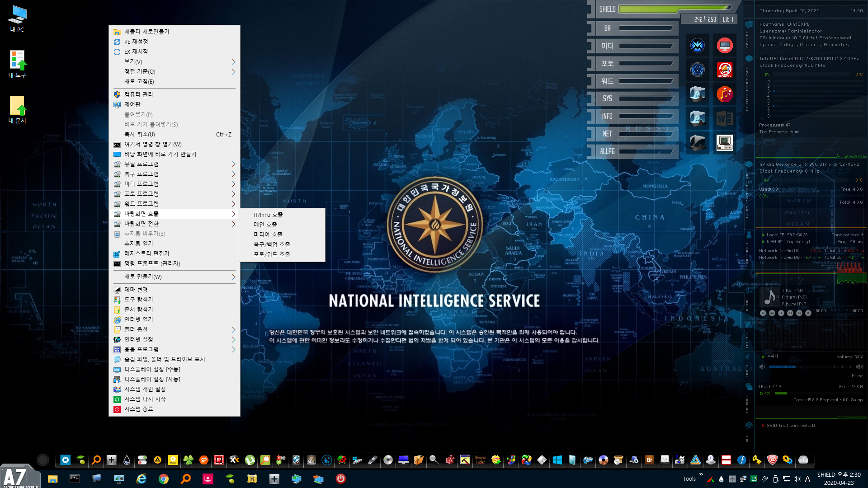The width and height of the screenshot is (868, 488).
Task: Expand 새로 만들기(W) submenu
Action: [175, 277]
